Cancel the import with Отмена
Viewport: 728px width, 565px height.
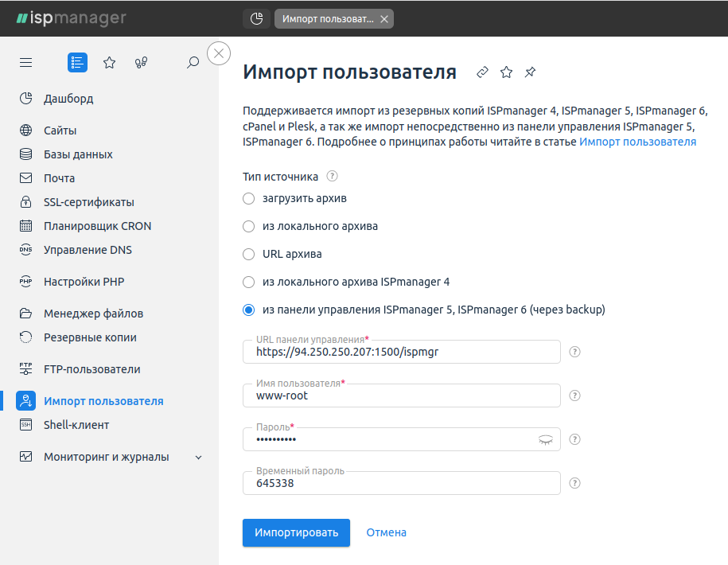387,532
